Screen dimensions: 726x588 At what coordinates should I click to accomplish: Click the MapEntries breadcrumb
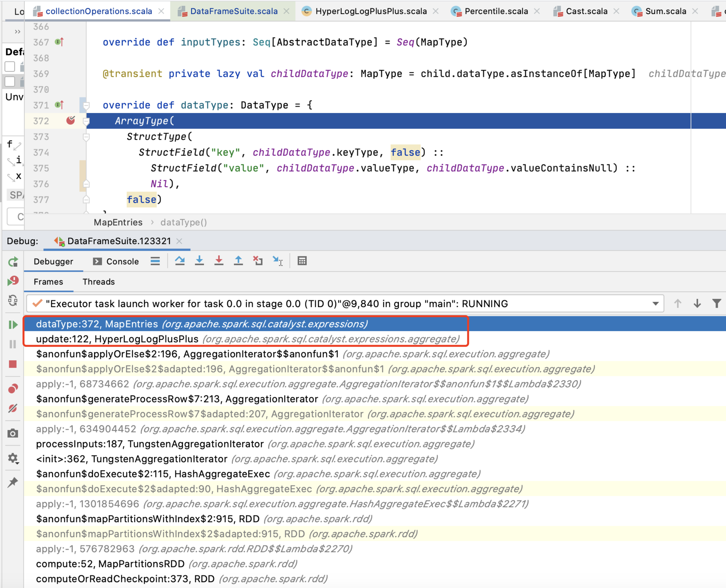(118, 222)
